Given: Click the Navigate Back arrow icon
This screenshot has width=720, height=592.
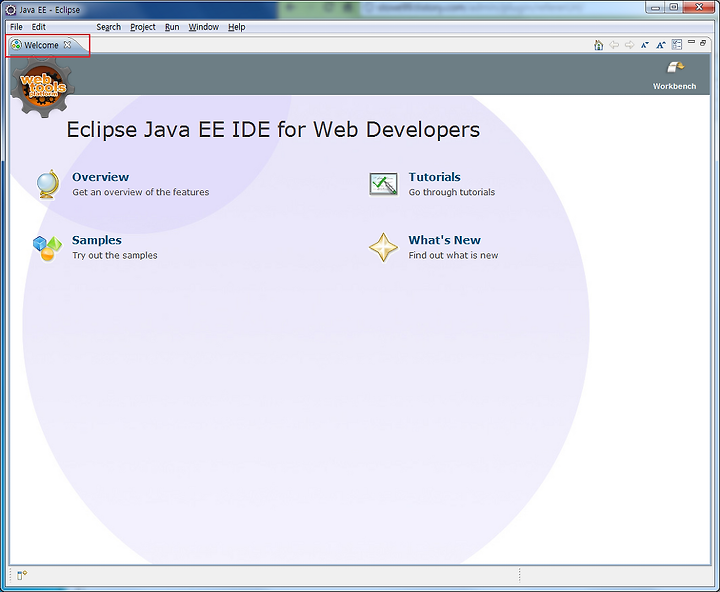Looking at the screenshot, I should [x=614, y=45].
